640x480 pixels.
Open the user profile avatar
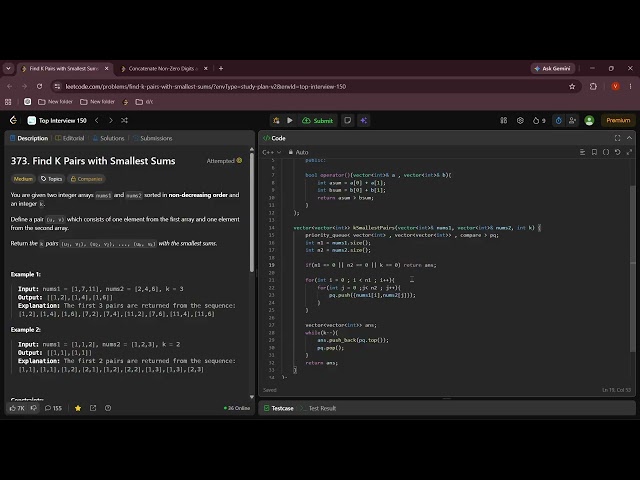(x=589, y=120)
